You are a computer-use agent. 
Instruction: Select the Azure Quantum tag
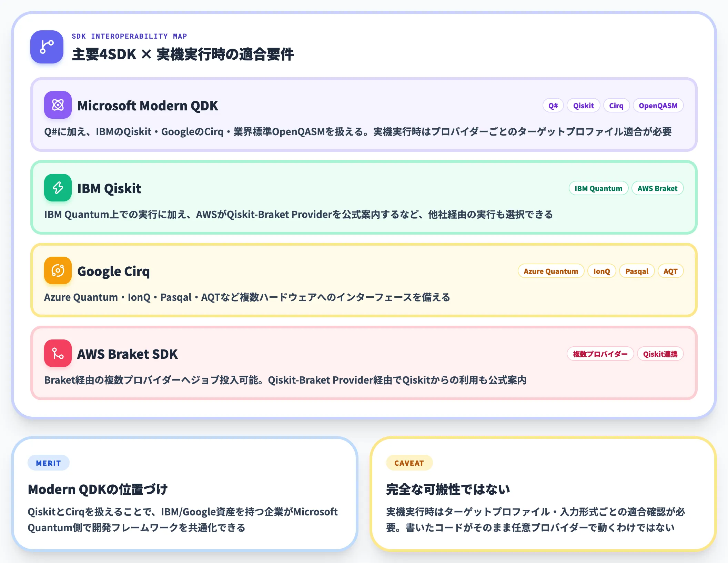(551, 271)
